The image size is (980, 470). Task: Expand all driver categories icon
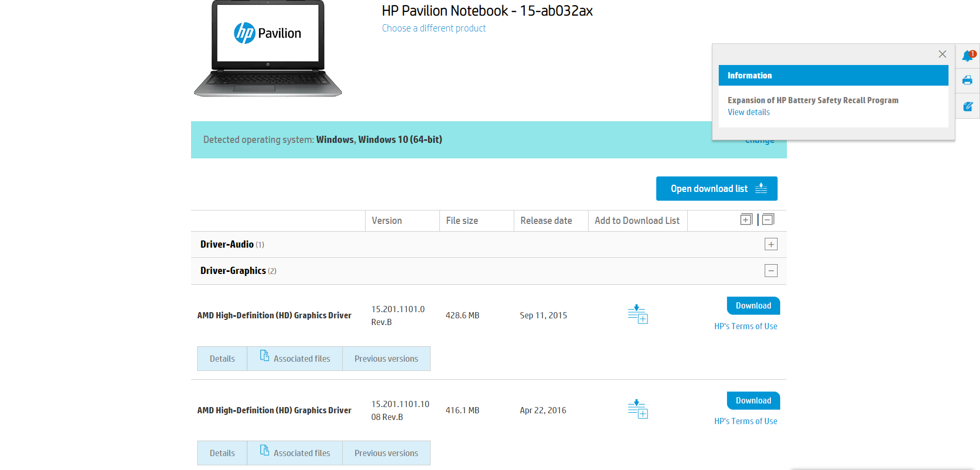click(x=746, y=220)
